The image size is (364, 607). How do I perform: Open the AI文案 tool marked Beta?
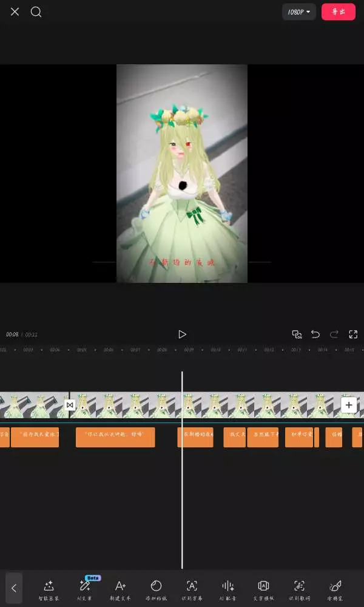click(85, 589)
